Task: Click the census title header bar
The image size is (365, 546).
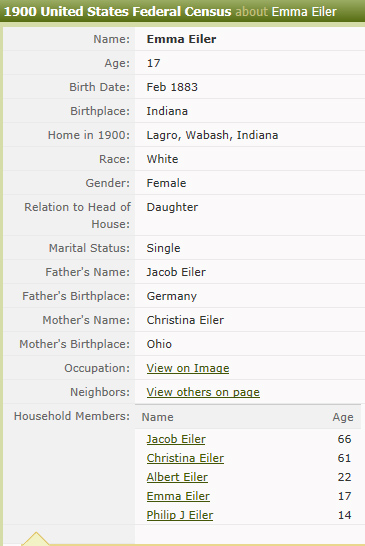Action: point(182,11)
